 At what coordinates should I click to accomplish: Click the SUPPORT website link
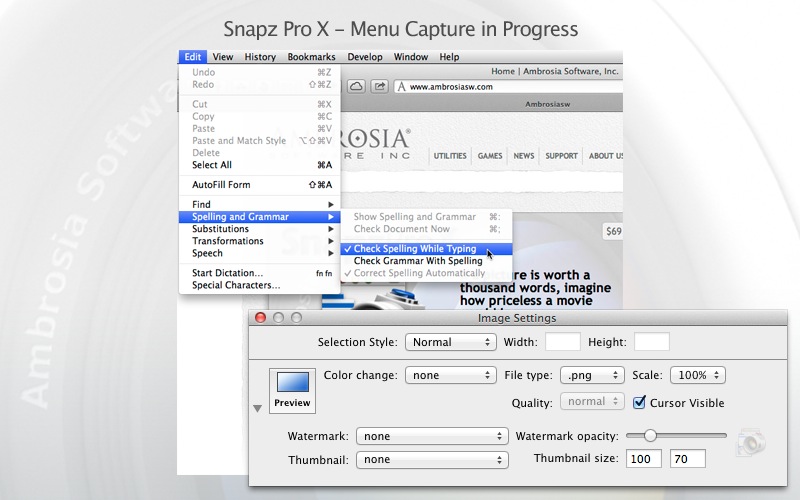561,156
